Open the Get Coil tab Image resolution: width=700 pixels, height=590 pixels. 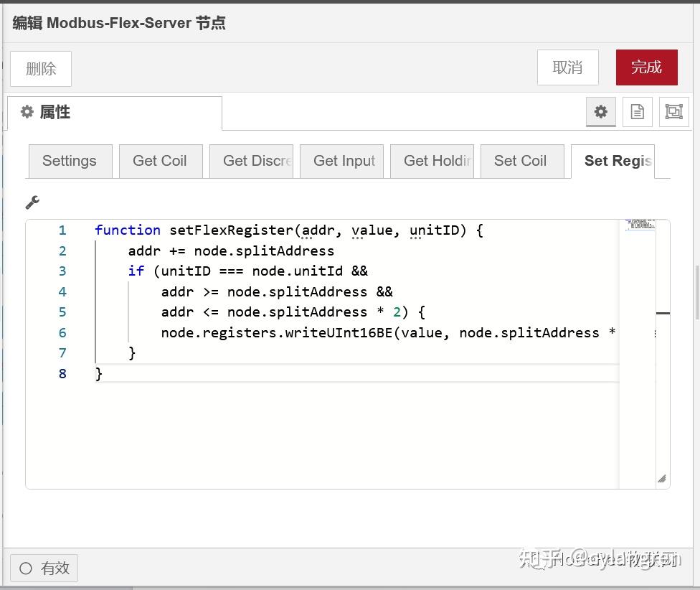[160, 161]
